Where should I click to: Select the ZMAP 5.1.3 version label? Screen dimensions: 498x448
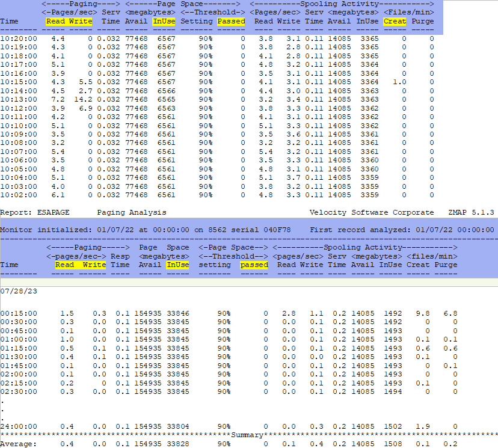coord(471,212)
